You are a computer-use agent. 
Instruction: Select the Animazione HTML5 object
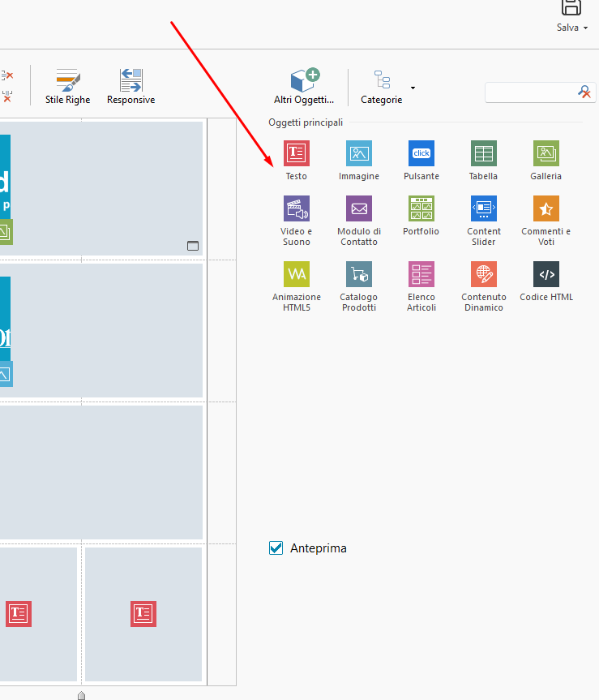tap(296, 274)
